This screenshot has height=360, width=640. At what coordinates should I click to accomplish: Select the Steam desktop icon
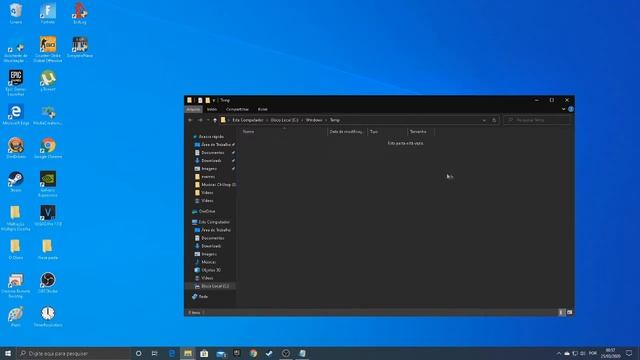click(x=16, y=182)
